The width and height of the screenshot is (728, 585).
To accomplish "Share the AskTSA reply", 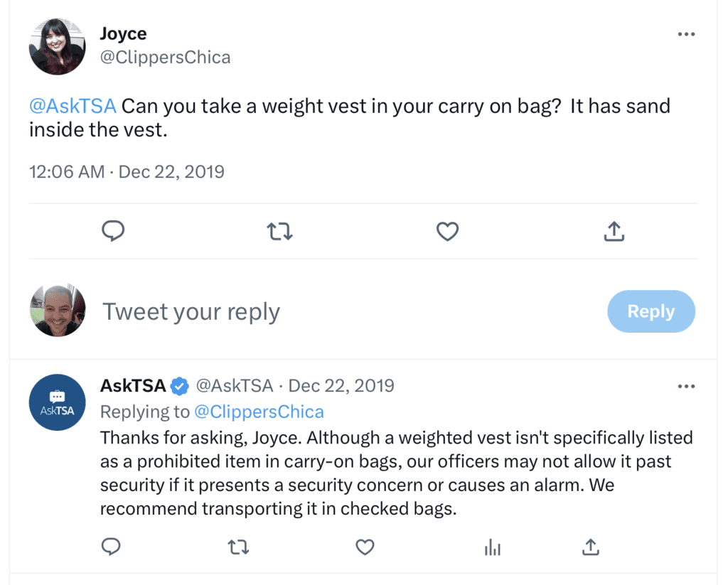I will pyautogui.click(x=590, y=547).
